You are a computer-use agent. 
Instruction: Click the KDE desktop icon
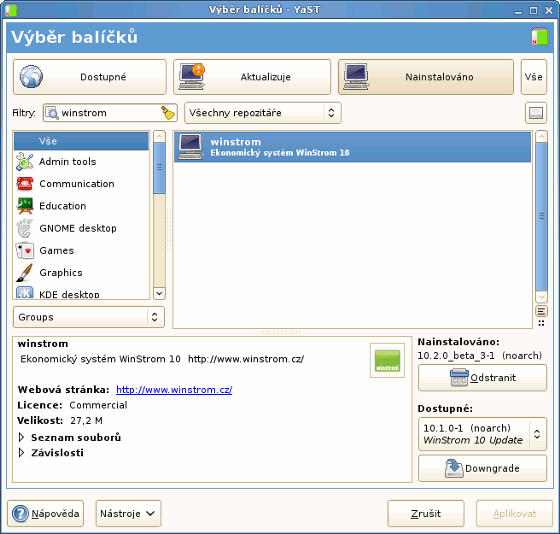(25, 293)
